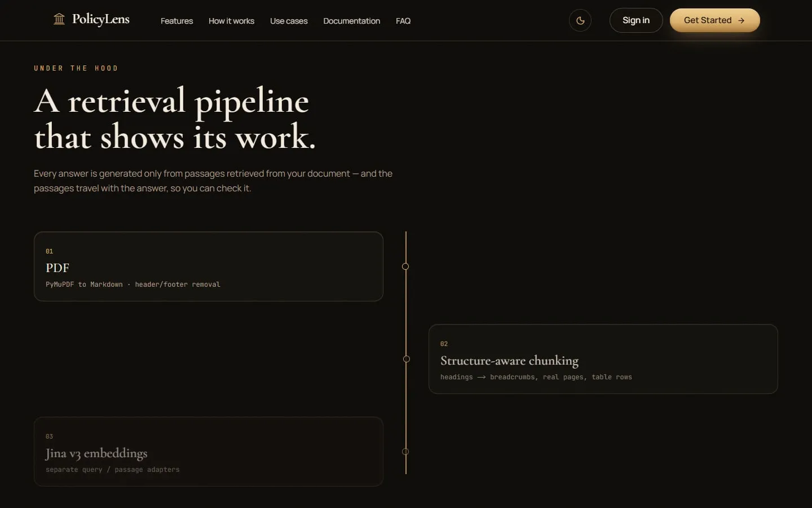This screenshot has width=812, height=508.
Task: Open Use cases nav link
Action: pyautogui.click(x=289, y=21)
